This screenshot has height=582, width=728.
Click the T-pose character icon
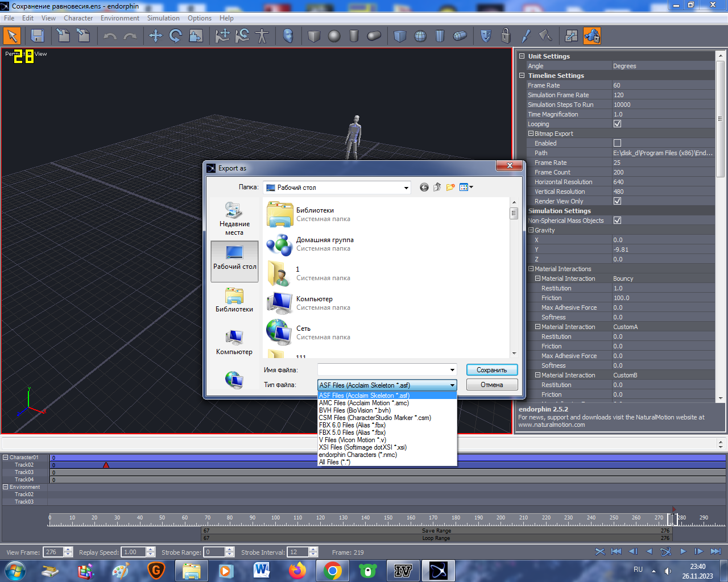point(262,36)
